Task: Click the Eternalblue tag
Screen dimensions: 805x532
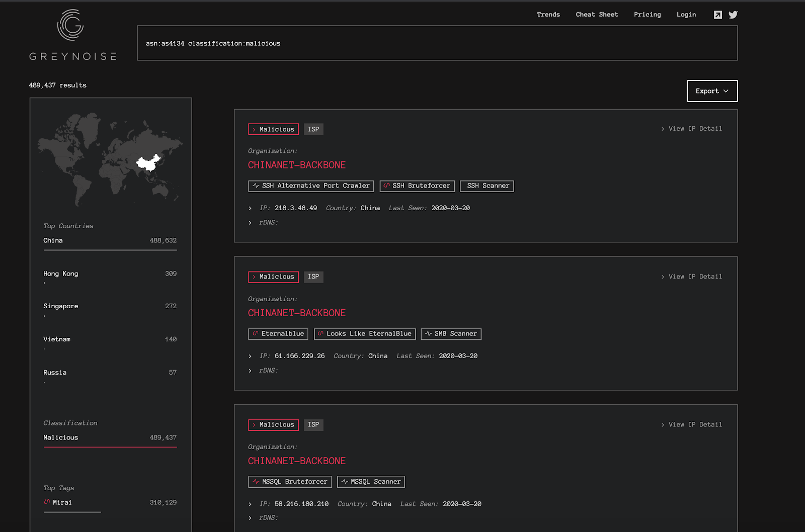Action: tap(279, 334)
